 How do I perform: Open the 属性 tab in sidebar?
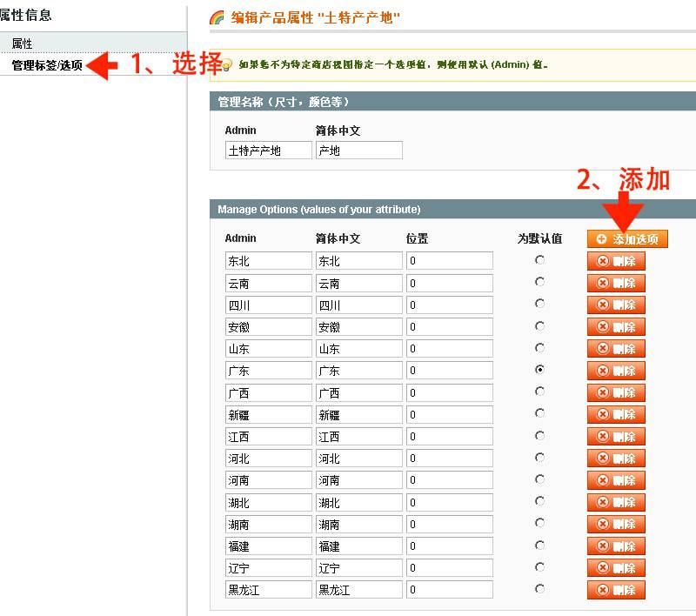(23, 44)
